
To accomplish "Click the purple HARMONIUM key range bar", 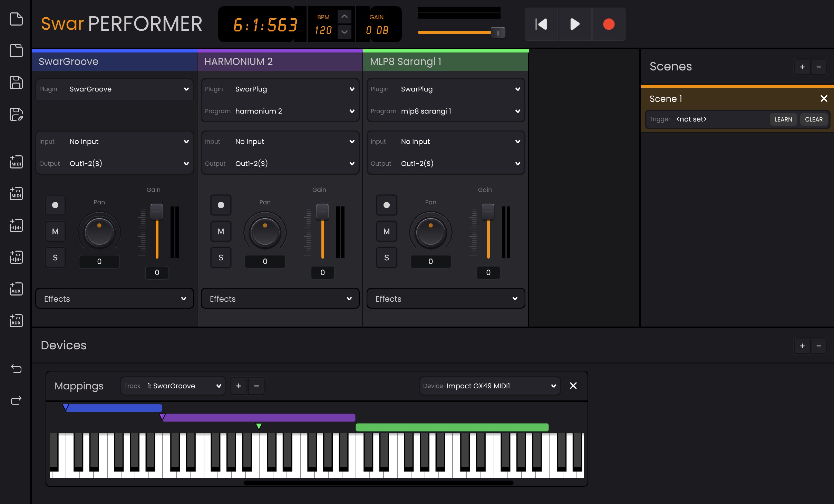I will [259, 417].
